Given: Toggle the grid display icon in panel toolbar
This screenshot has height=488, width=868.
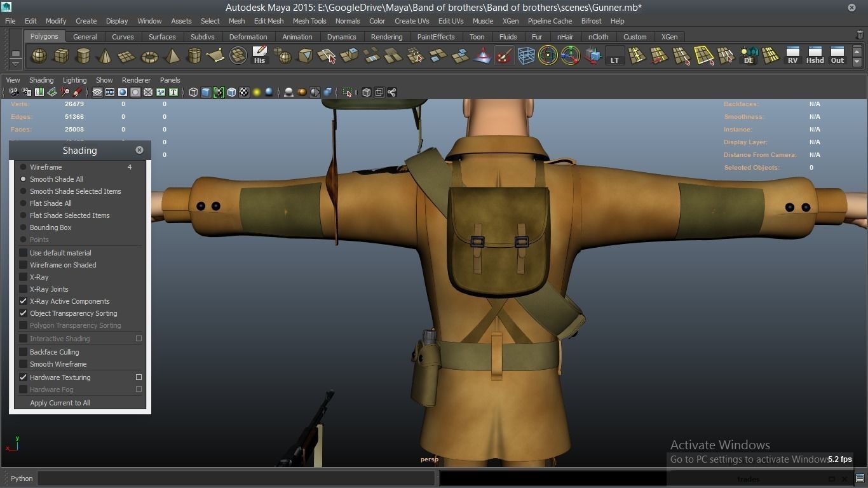Looking at the screenshot, I should pos(97,92).
